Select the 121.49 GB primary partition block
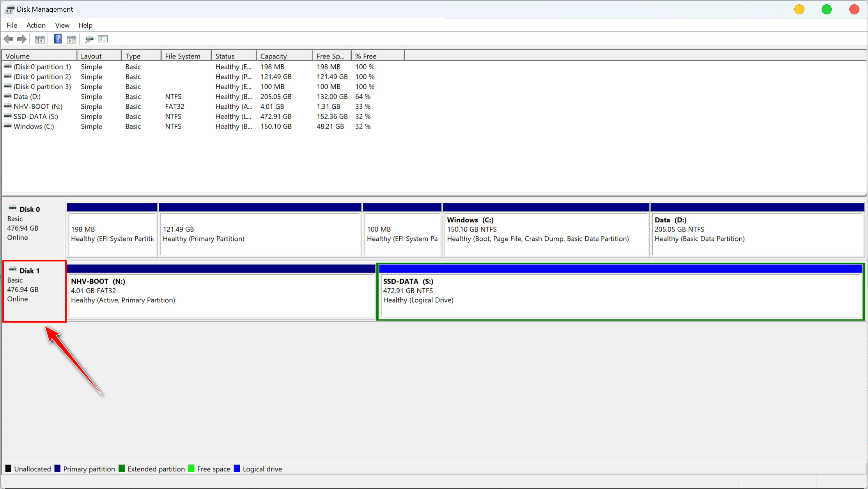868x489 pixels. [260, 234]
